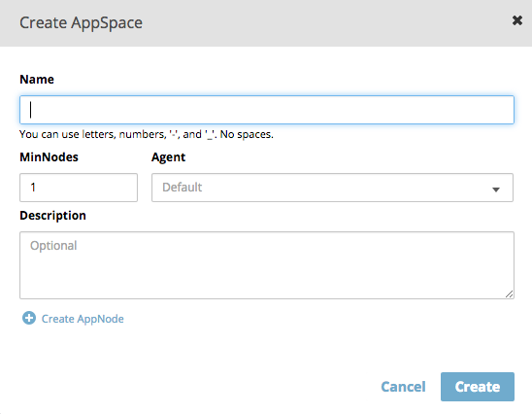Focus the Name text field
Image resolution: width=532 pixels, height=414 pixels.
[x=267, y=110]
